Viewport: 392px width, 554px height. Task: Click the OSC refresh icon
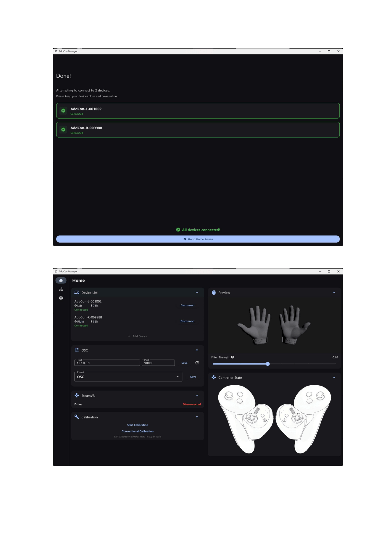click(x=197, y=363)
